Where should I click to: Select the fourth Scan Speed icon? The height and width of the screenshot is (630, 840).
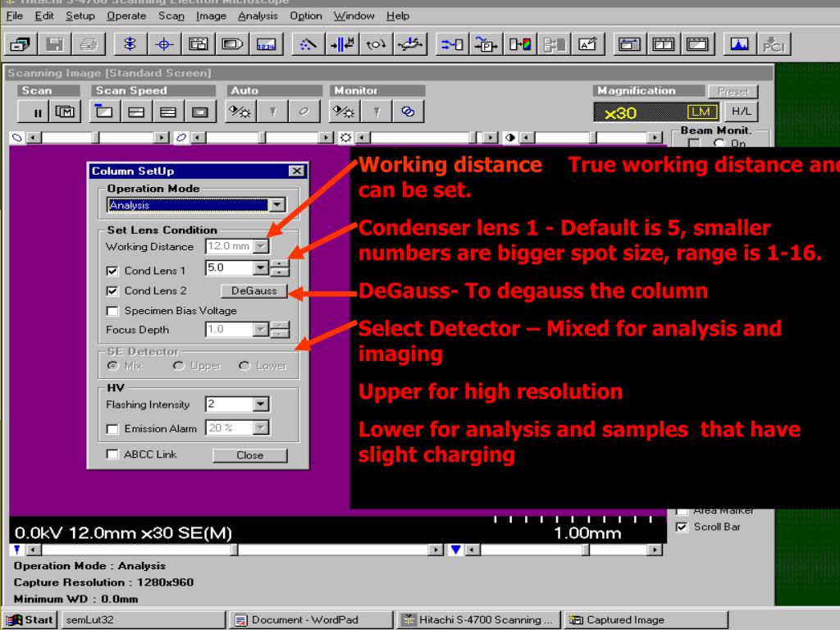click(x=200, y=112)
